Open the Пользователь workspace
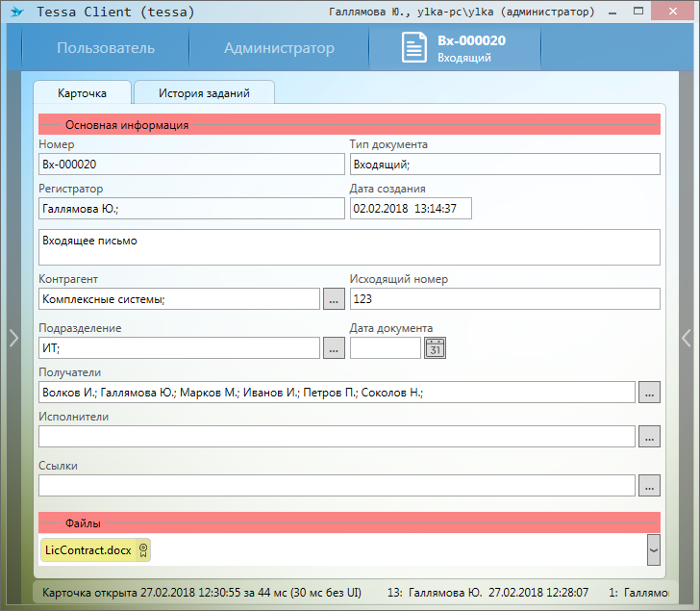 [x=106, y=48]
